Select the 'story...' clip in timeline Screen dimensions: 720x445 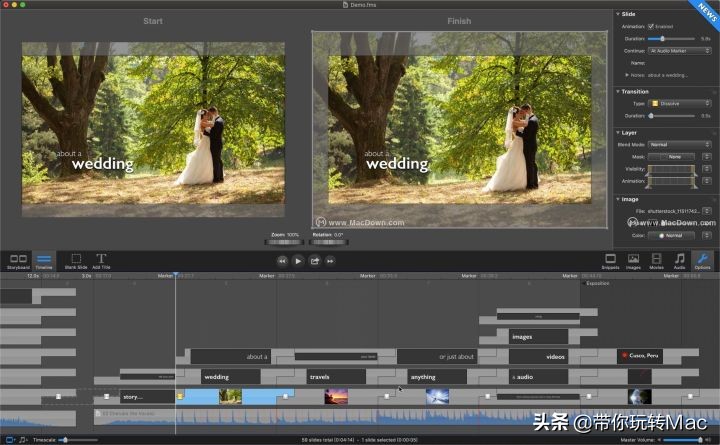[x=147, y=396]
